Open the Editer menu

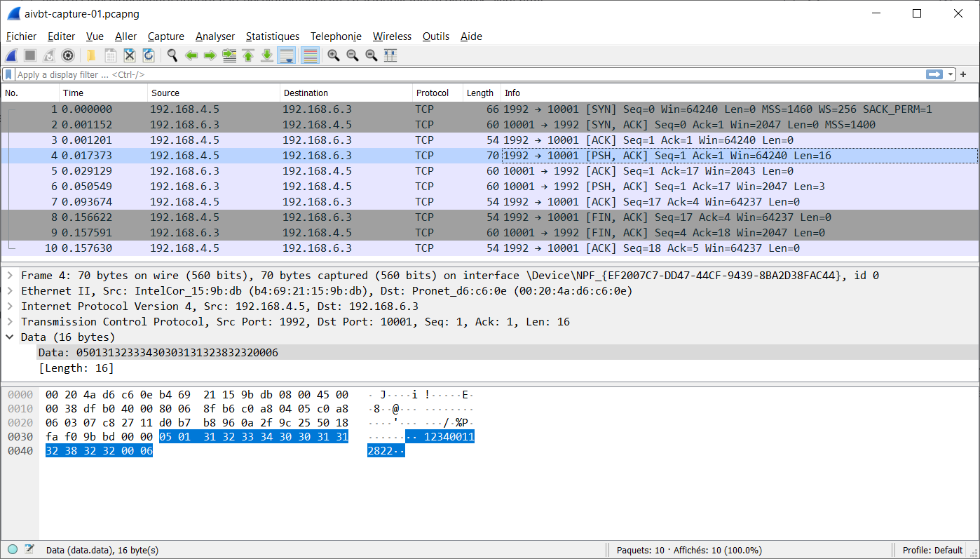(61, 36)
